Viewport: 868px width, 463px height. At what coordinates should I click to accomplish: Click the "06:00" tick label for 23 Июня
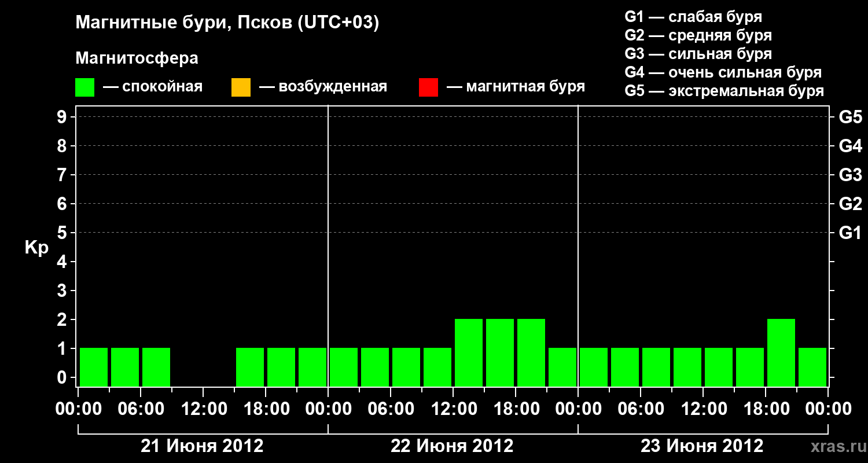pos(641,409)
